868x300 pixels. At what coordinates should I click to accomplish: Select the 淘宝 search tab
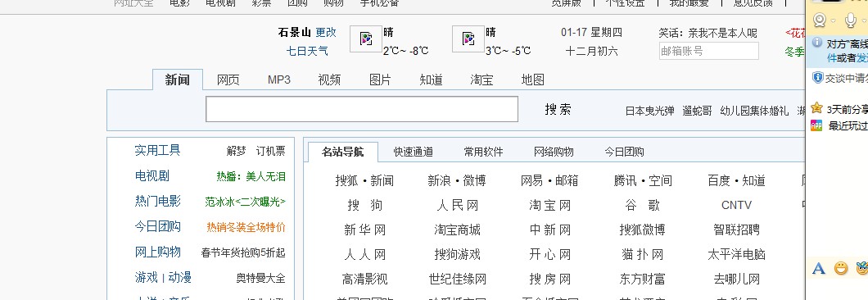click(481, 80)
